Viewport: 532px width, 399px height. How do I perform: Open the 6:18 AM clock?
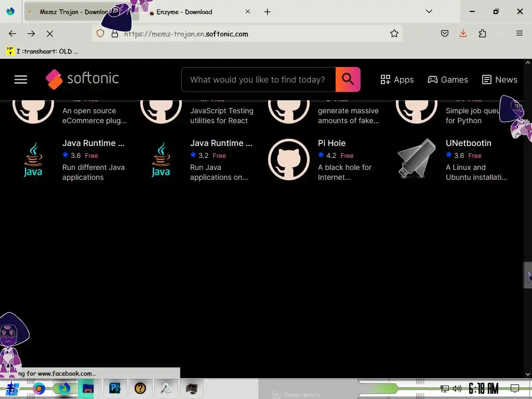tap(484, 389)
